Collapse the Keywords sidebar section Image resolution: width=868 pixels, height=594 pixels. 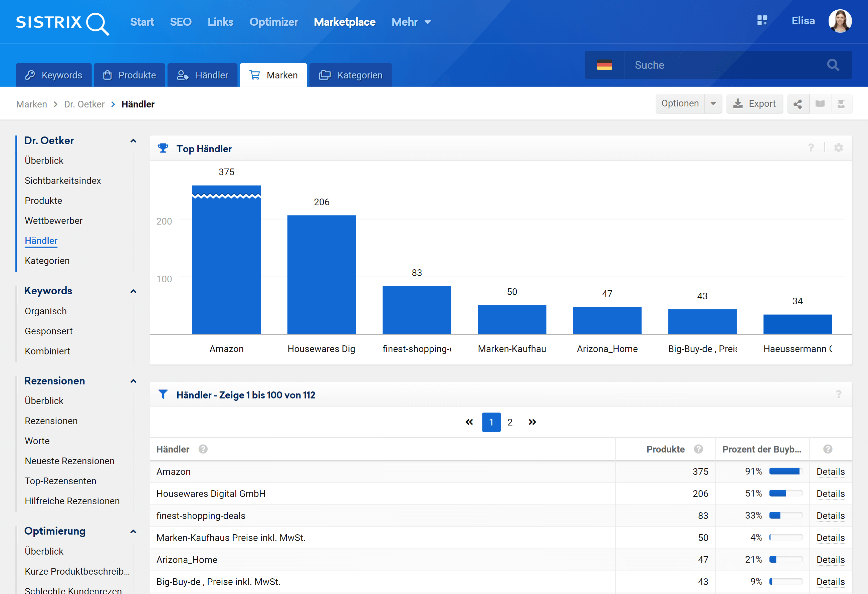[133, 291]
